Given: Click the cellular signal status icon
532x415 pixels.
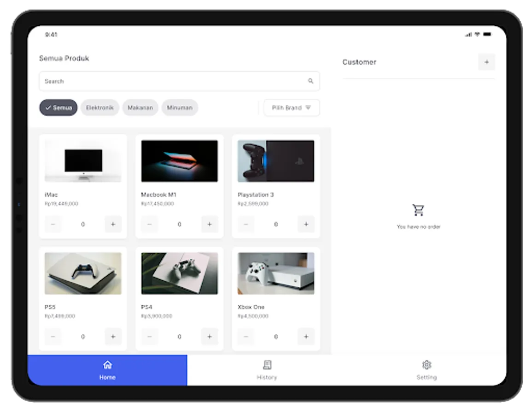Looking at the screenshot, I should point(468,34).
